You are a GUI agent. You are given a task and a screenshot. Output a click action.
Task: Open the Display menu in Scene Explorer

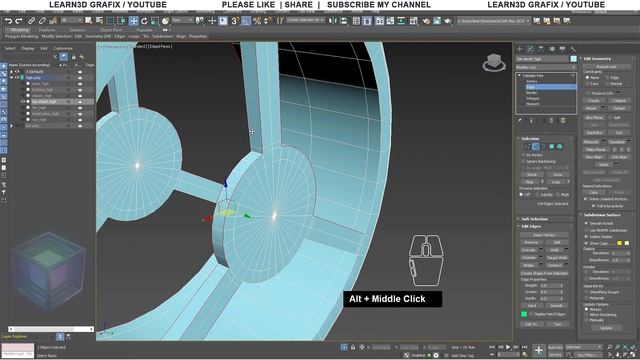tap(28, 48)
